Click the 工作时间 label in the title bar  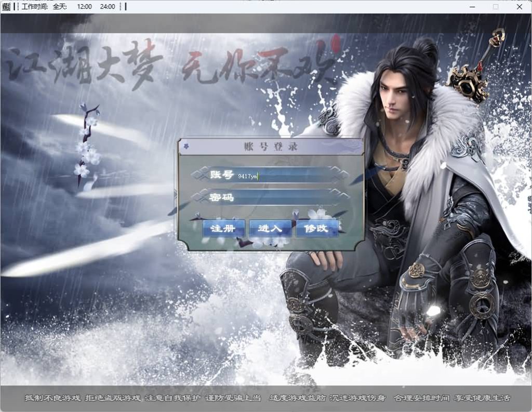[35, 6]
